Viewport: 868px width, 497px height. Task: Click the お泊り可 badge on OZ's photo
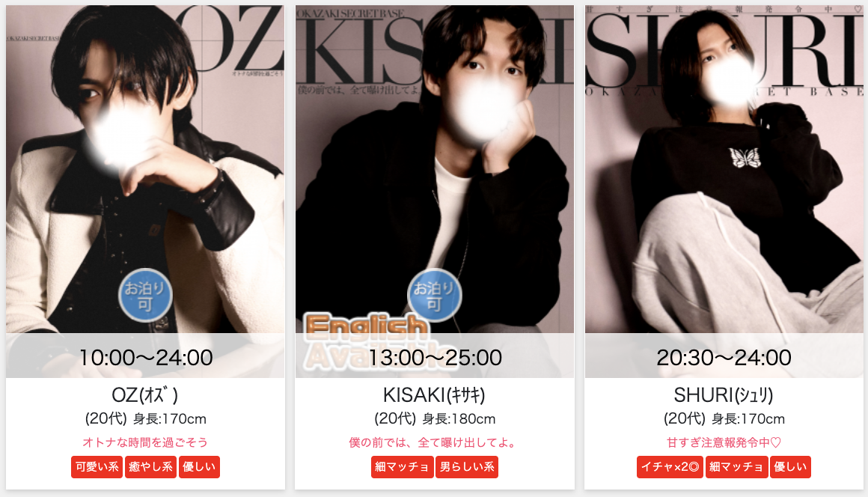146,296
